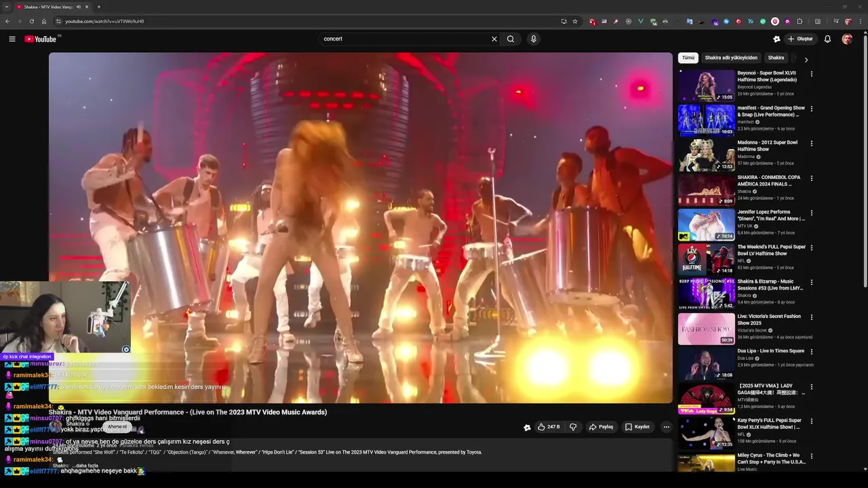Save the video with Kaydet
This screenshot has height=488, width=868.
pyautogui.click(x=637, y=427)
